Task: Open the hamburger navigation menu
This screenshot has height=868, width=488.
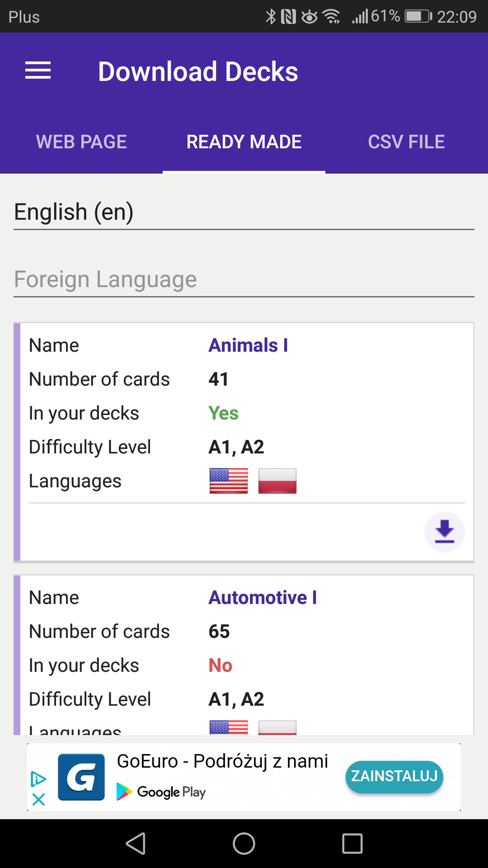Action: pyautogui.click(x=38, y=71)
